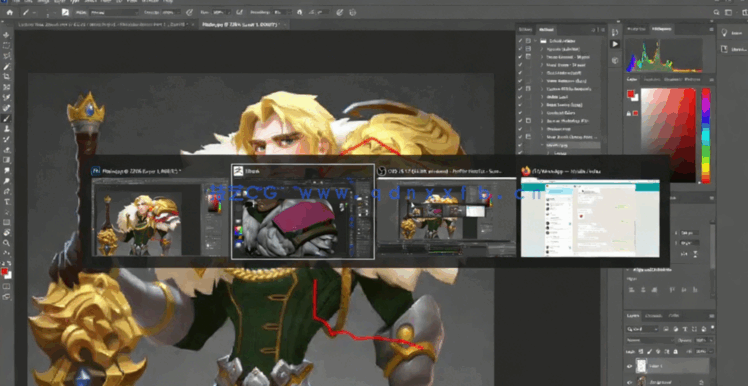Expand the Cast Shadow (type) action
Screen dimensions: 748x386
point(542,73)
